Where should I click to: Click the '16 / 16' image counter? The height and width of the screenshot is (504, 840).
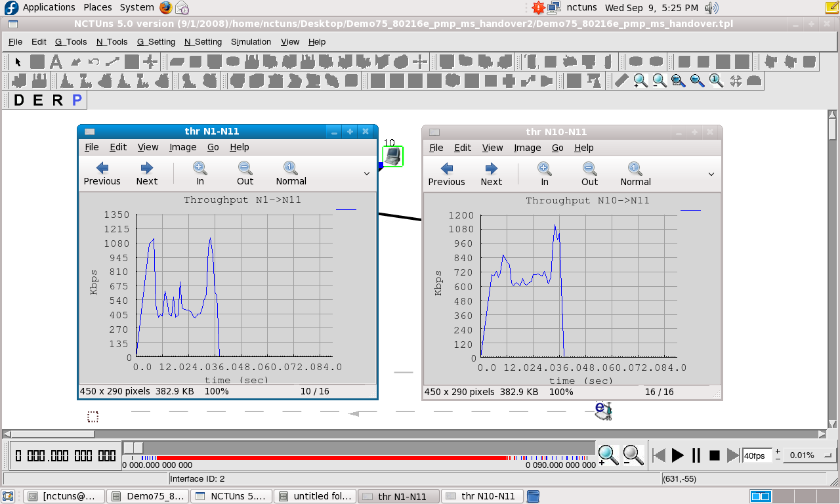(659, 392)
